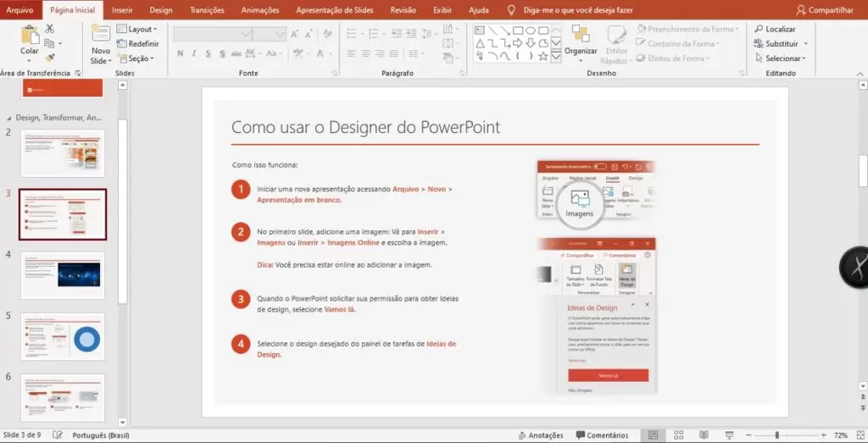Open the Layout dropdown

click(x=137, y=29)
